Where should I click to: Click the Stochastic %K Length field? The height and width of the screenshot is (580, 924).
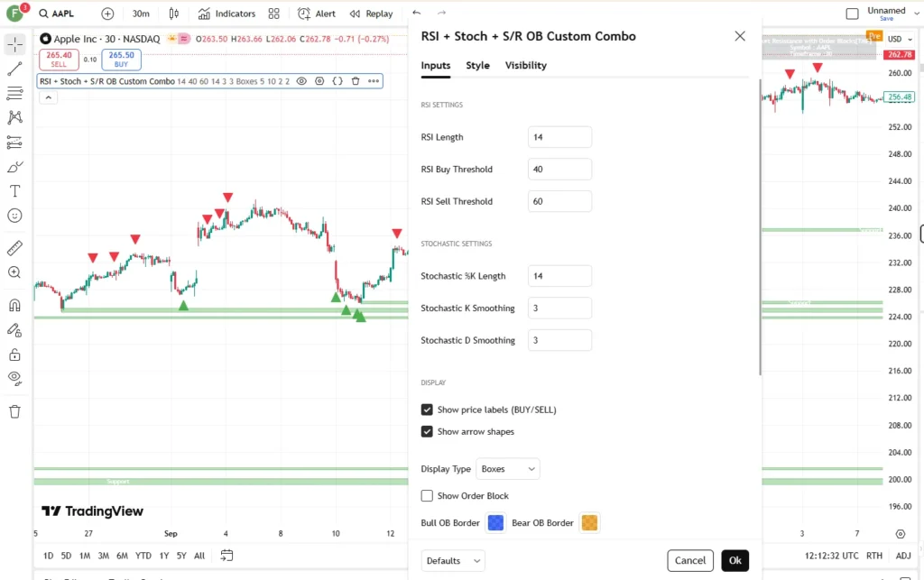pos(559,276)
